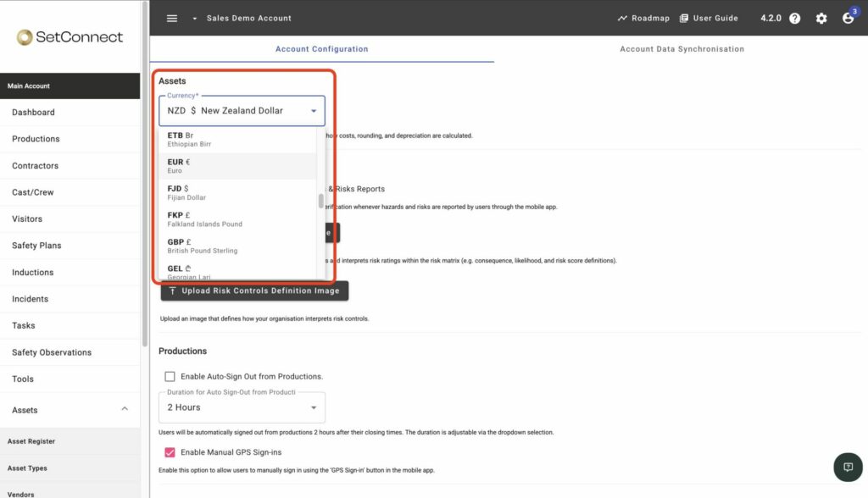Enable Auto-Sign Out from Productions checkbox
The width and height of the screenshot is (868, 498).
(170, 377)
